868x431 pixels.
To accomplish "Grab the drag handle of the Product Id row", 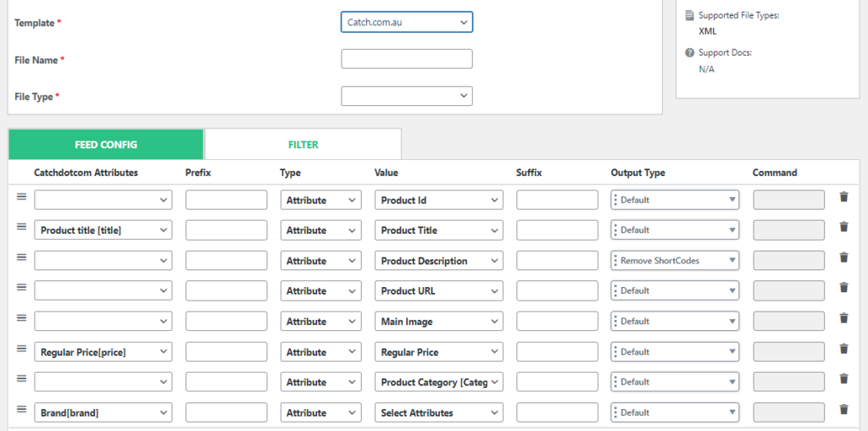I will pos(21,196).
